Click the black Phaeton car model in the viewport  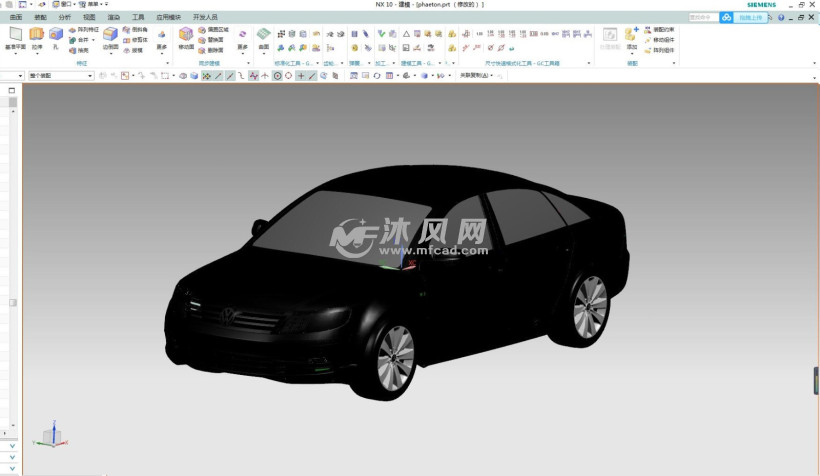coord(397,282)
